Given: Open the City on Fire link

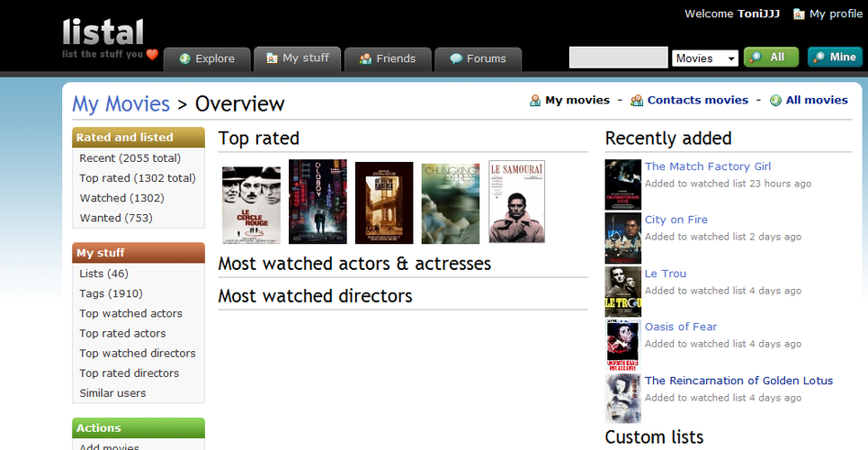Looking at the screenshot, I should click(676, 220).
